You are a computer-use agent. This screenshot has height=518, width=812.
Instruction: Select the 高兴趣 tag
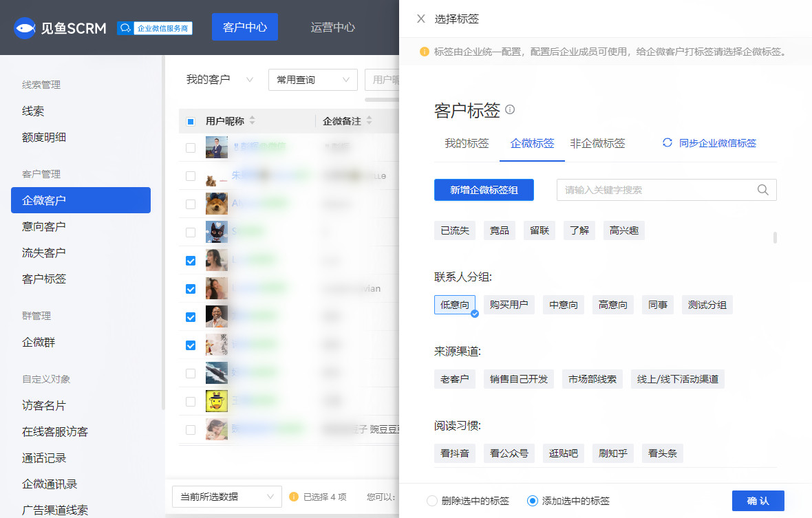[x=623, y=230]
